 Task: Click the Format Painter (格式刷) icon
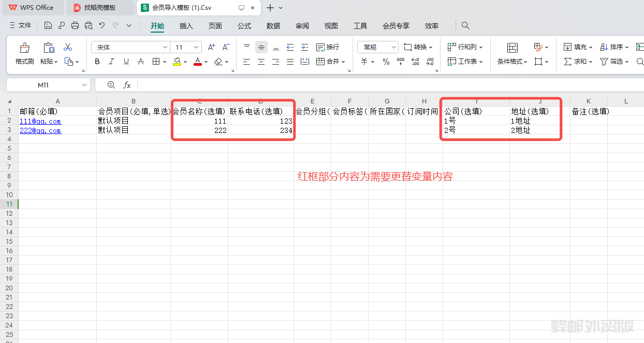pyautogui.click(x=24, y=48)
